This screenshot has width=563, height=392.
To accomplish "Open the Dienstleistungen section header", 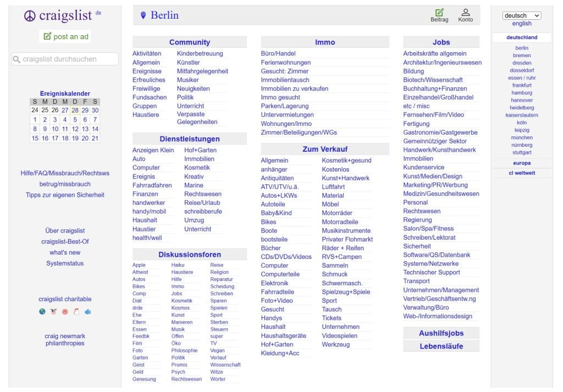I will (190, 139).
